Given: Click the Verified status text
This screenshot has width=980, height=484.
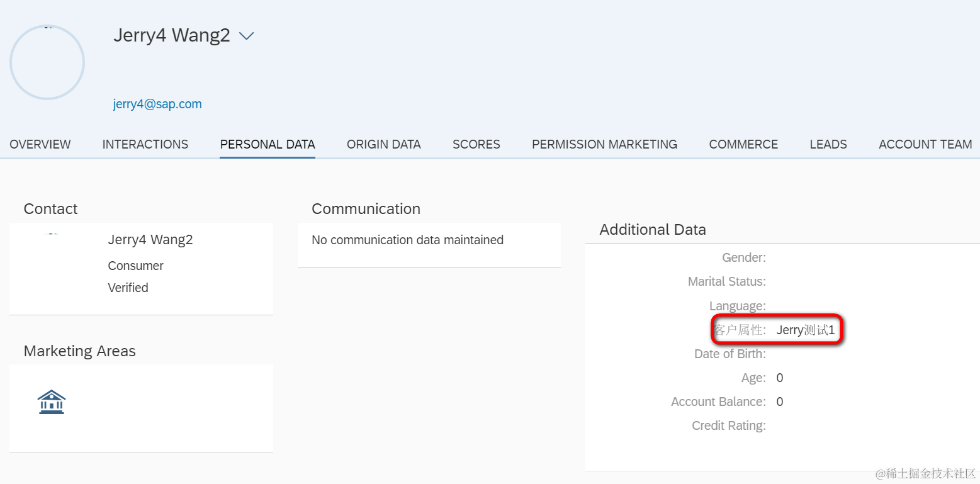Looking at the screenshot, I should (x=128, y=288).
